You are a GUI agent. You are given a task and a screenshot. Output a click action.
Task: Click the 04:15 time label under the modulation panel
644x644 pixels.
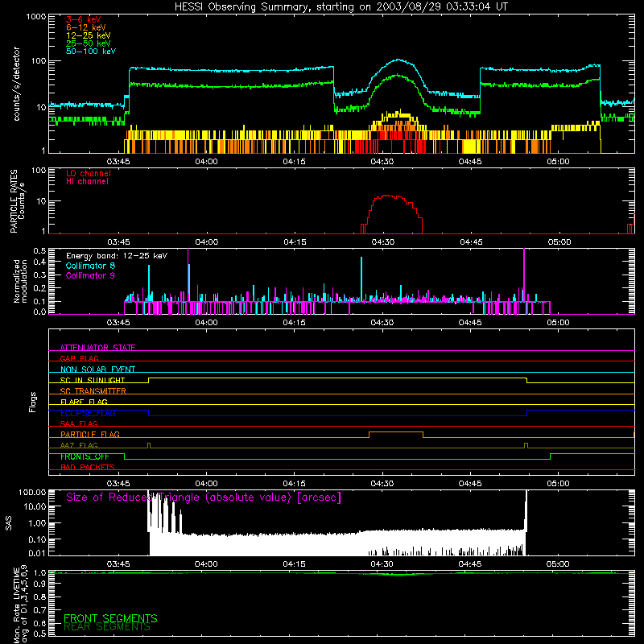[x=294, y=323]
